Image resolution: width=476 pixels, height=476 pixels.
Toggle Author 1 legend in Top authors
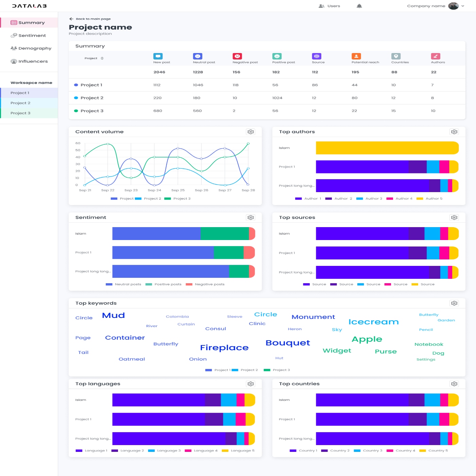(x=308, y=199)
